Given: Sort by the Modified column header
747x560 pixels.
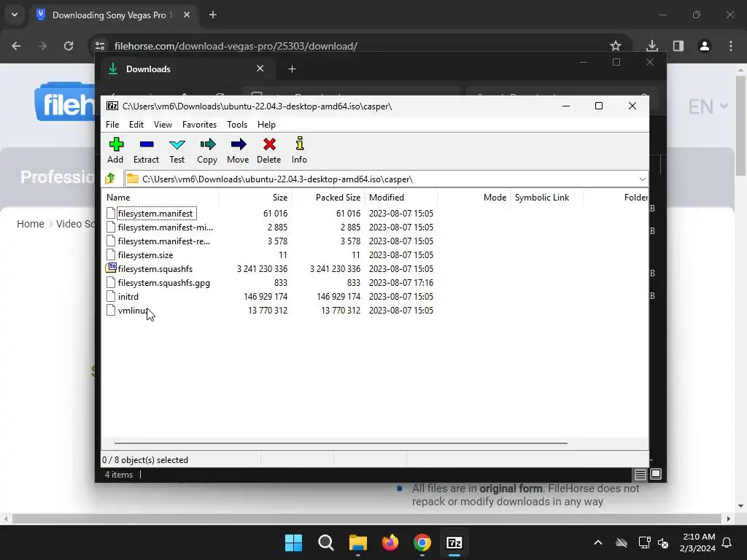Looking at the screenshot, I should pos(400,197).
